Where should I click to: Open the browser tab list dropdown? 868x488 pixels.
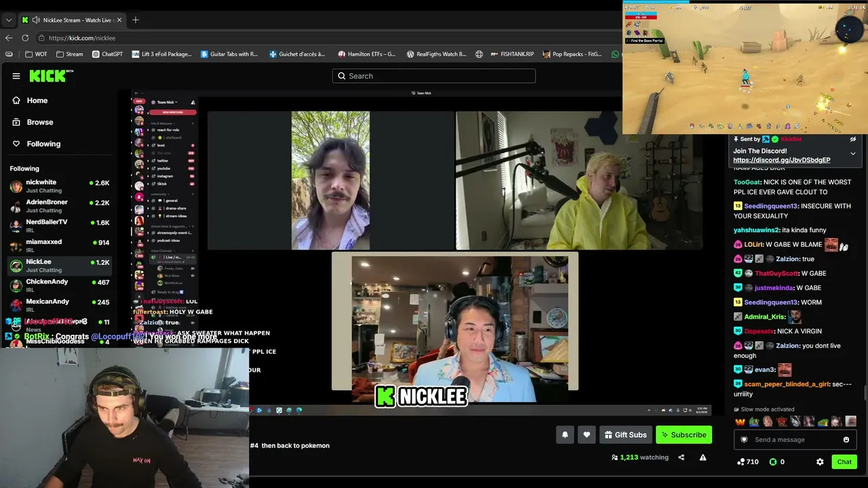9,20
